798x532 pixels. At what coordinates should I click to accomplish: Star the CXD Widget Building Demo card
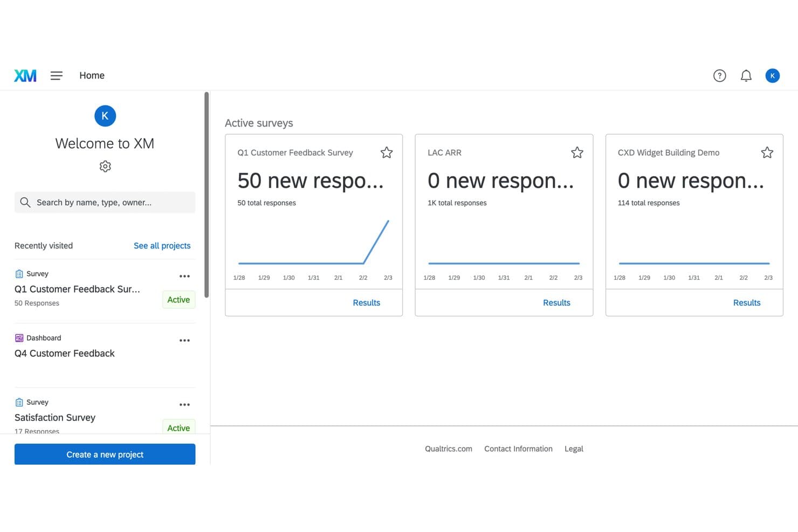[x=767, y=153]
